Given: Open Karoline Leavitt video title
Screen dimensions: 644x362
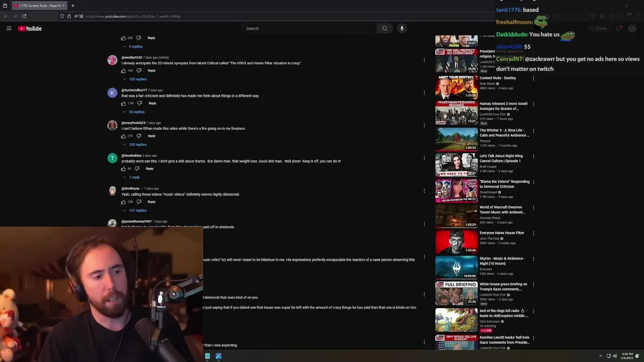Looking at the screenshot, I should click(x=504, y=340).
